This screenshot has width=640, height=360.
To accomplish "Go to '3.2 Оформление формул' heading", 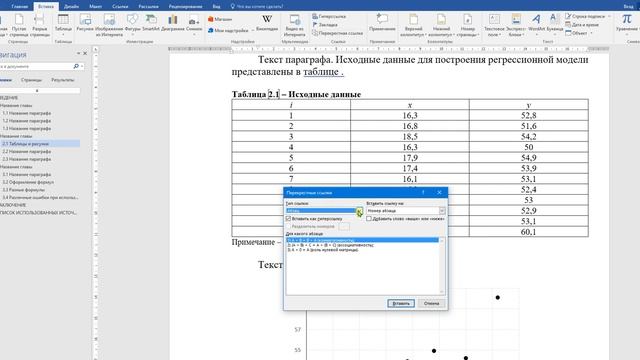I will coord(28,182).
